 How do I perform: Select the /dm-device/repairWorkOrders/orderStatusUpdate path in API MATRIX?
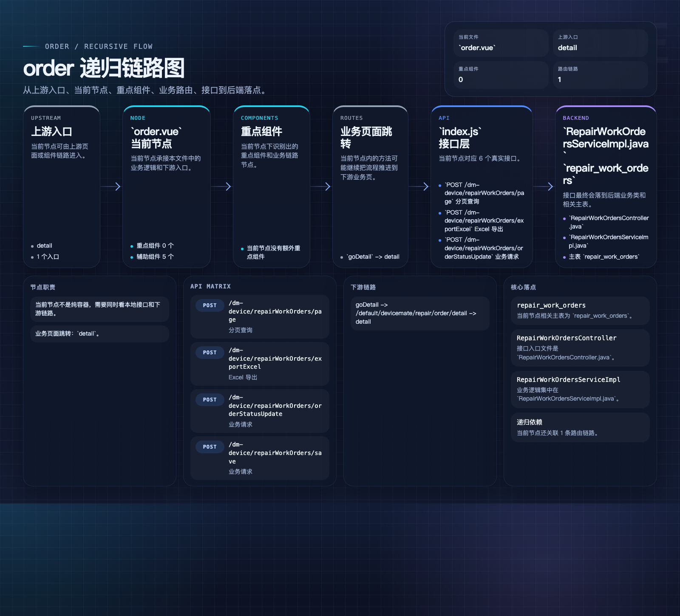click(275, 406)
